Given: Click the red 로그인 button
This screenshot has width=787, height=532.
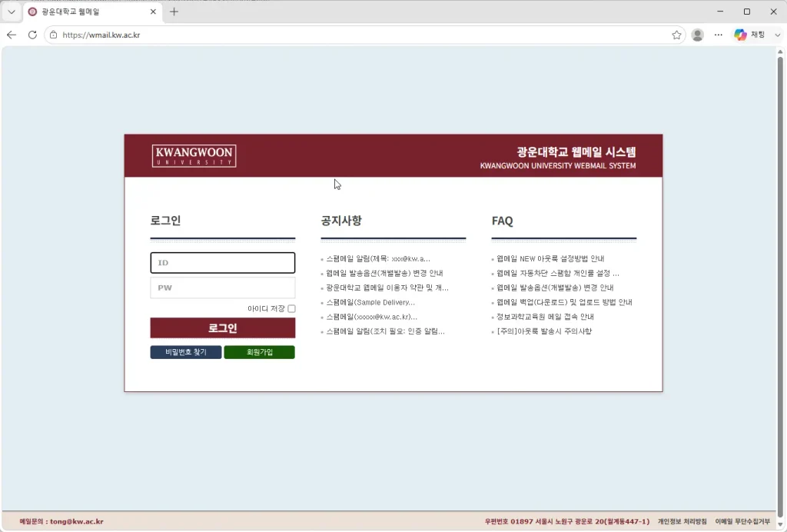Looking at the screenshot, I should click(222, 328).
